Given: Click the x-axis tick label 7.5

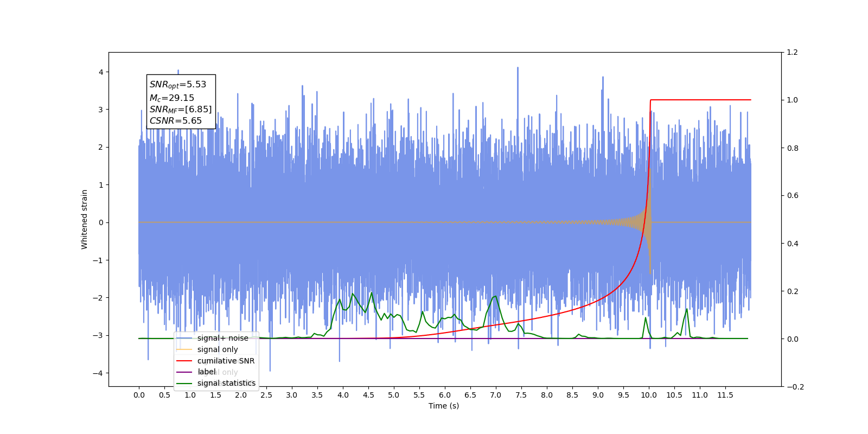Looking at the screenshot, I should 521,395.
